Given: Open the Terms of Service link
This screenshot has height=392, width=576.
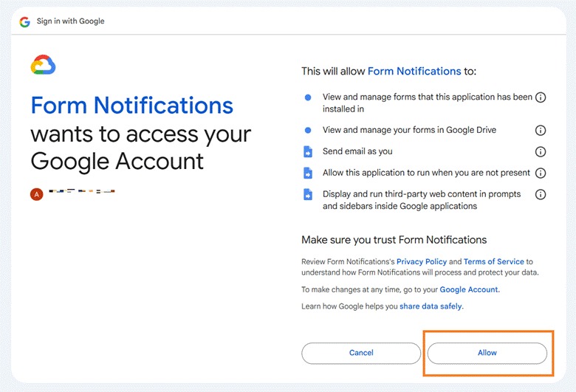Looking at the screenshot, I should click(x=494, y=261).
